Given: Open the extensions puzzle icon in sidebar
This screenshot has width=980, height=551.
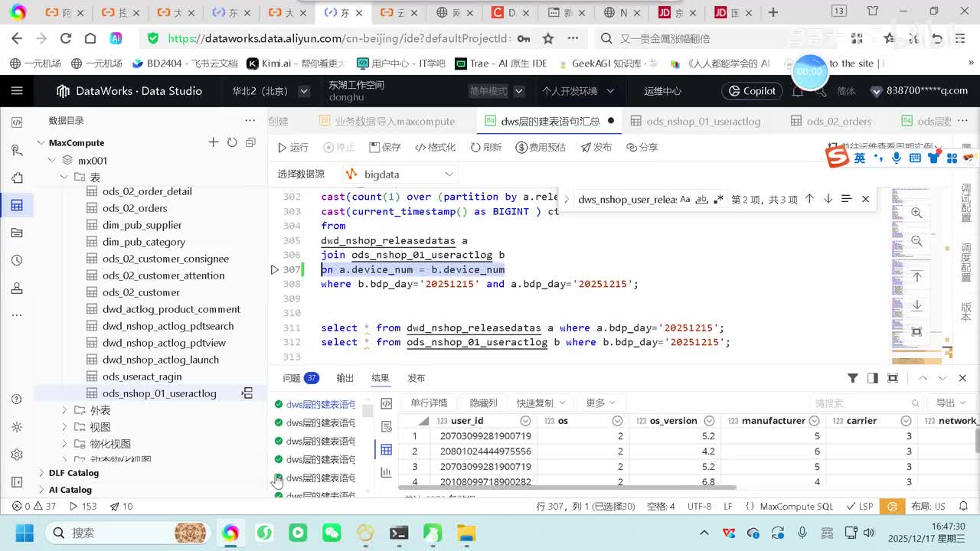Looking at the screenshot, I should pyautogui.click(x=17, y=178).
